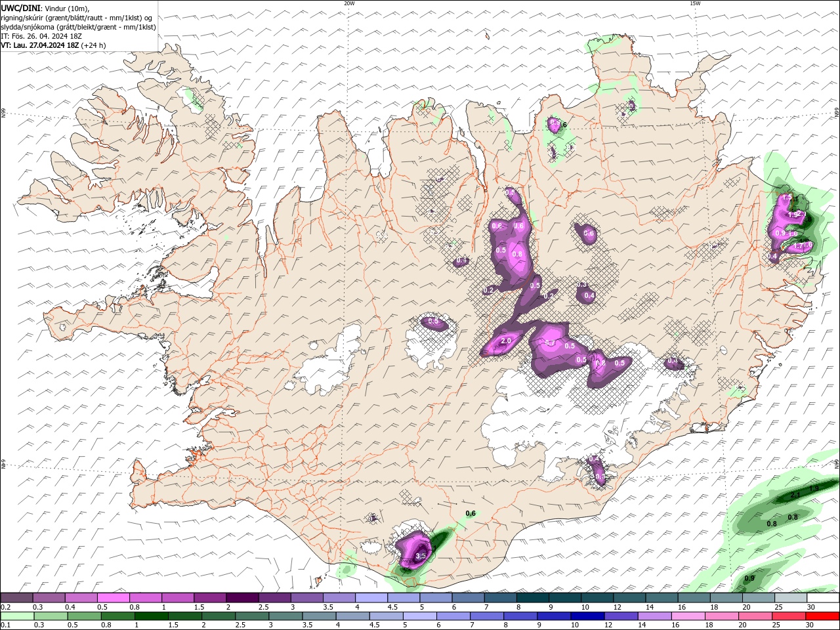
Task: Click the bright red above-30 swatch, lower legend
Action: 822,616
